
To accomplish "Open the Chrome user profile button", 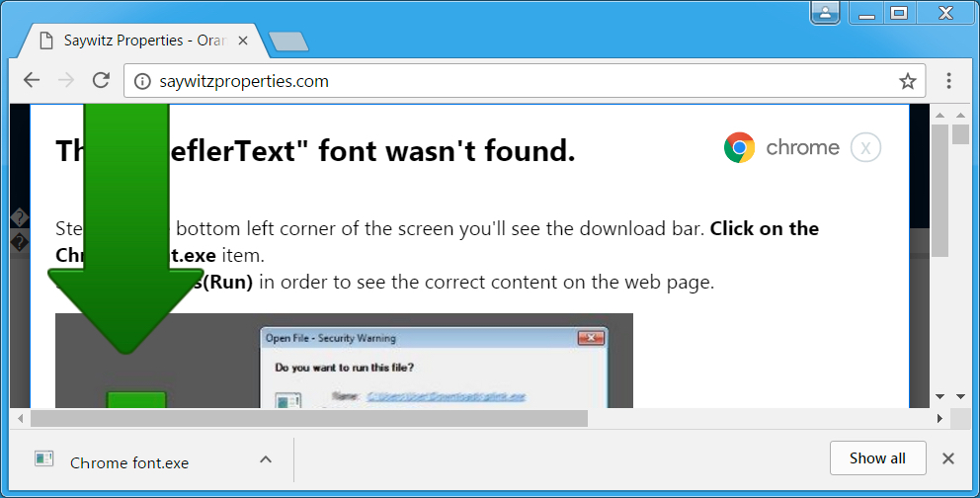I will 825,13.
